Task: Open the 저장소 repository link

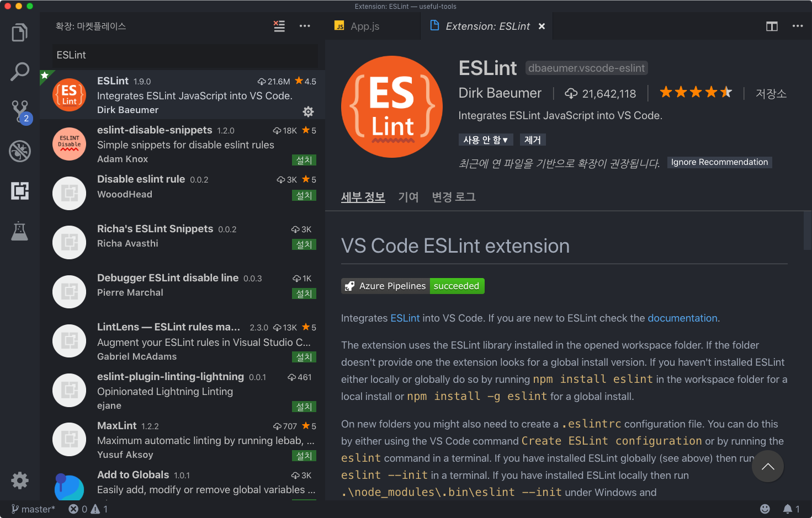Action: 771,94
